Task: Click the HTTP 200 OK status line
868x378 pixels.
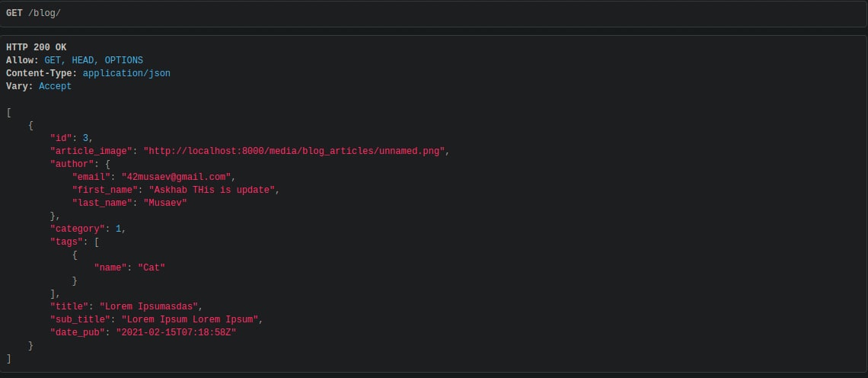Action: [36, 48]
